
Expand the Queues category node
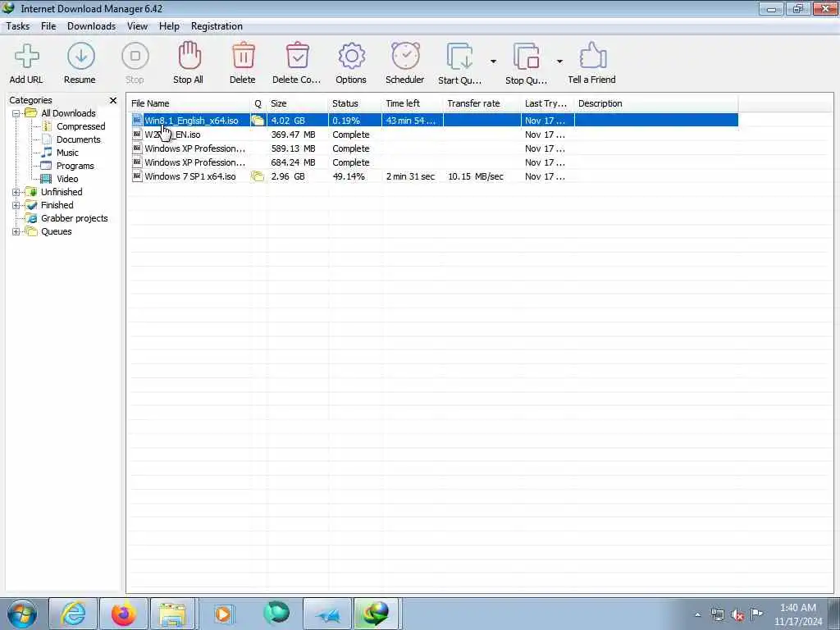[x=16, y=232]
